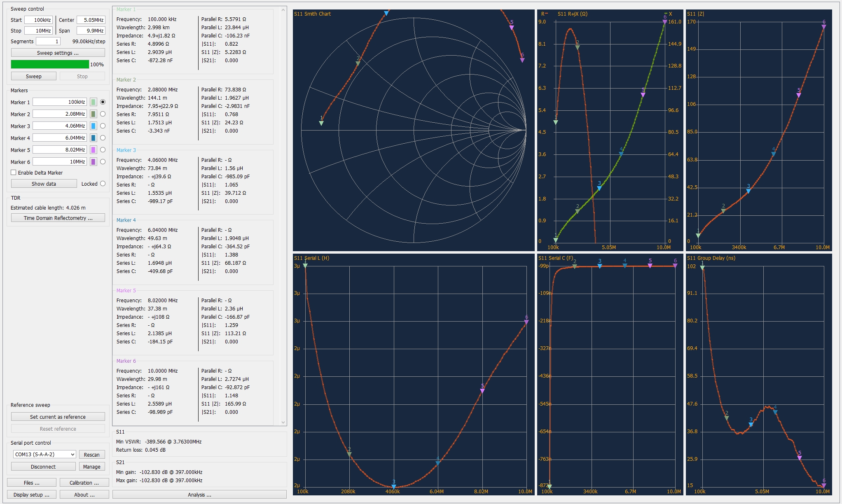Edit Marker 6 frequency field
Screen dimensions: 842x504
click(60, 162)
